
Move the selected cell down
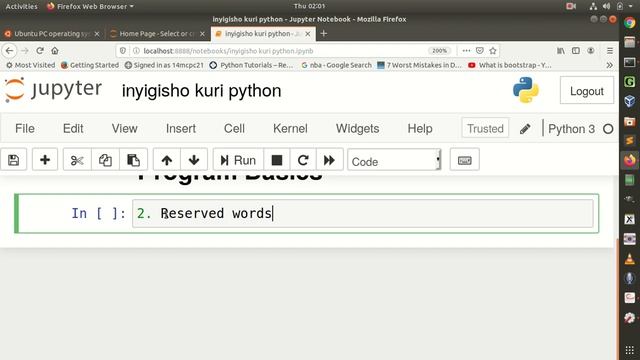pos(194,160)
